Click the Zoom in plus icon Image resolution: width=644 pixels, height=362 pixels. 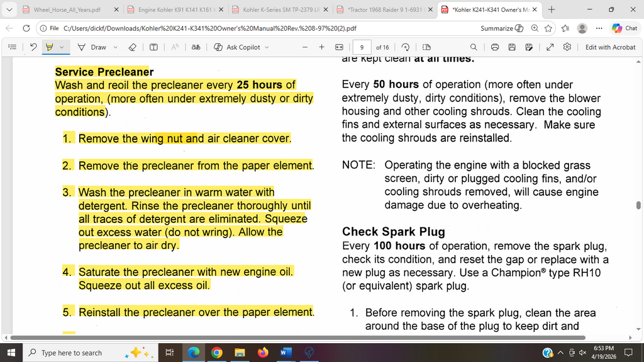click(x=321, y=47)
